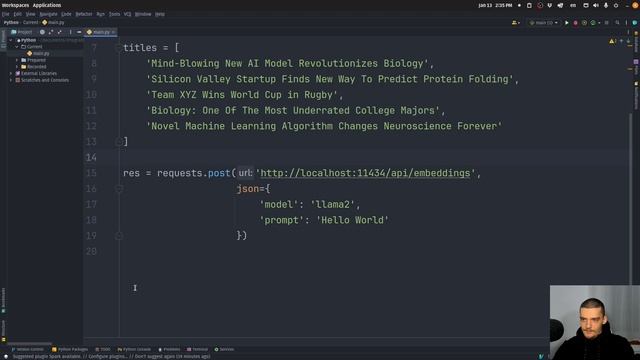Open the Python Packages tool window
This screenshot has height=360, width=640.
[70, 349]
